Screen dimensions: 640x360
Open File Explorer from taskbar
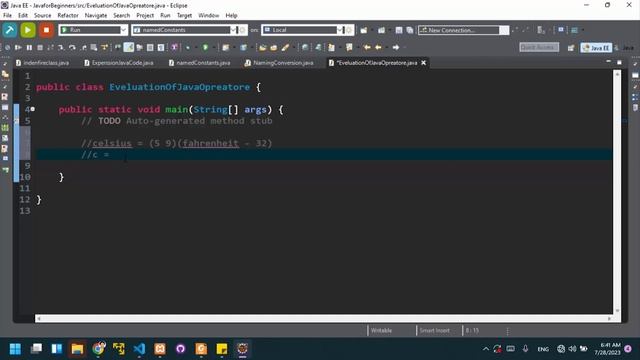coord(77,349)
